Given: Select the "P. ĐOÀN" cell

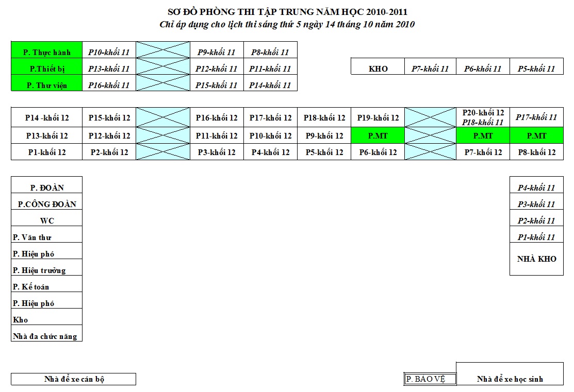Looking at the screenshot, I should 46,188.
